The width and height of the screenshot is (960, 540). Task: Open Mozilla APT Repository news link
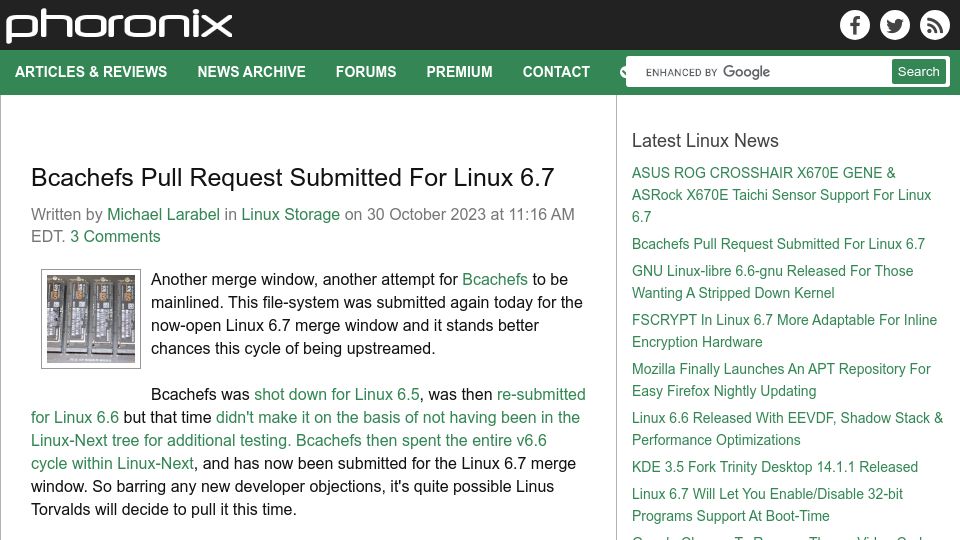point(781,380)
